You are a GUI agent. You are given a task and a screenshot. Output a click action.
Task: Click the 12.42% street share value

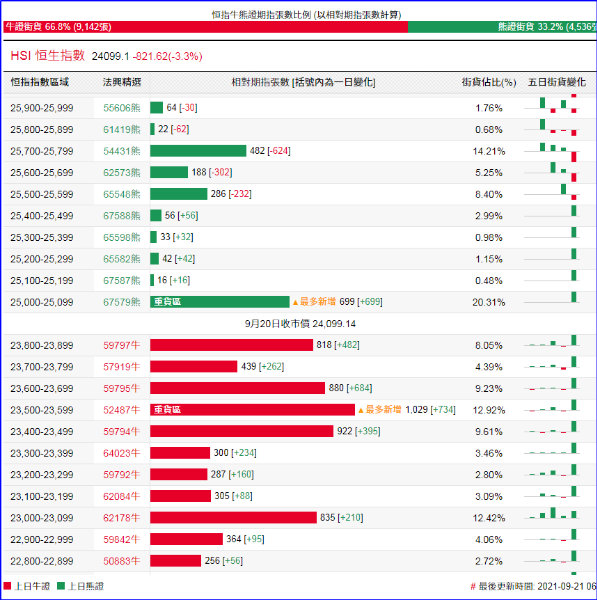[489, 518]
